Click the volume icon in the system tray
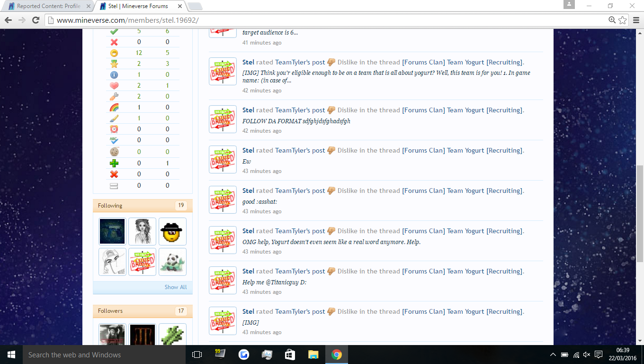This screenshot has width=644, height=364. pos(587,355)
